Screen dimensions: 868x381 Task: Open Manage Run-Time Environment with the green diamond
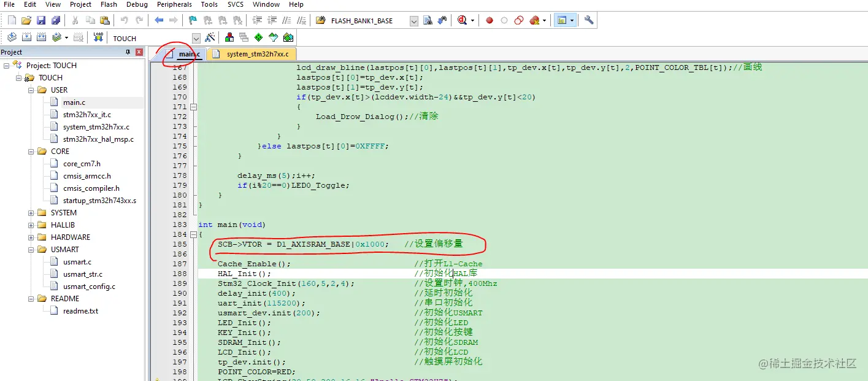coord(259,37)
